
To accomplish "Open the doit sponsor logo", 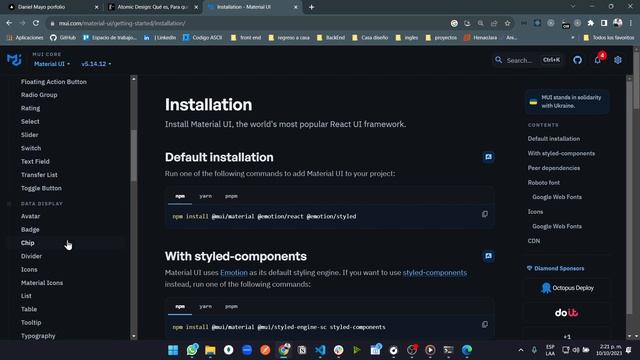I will [567, 313].
